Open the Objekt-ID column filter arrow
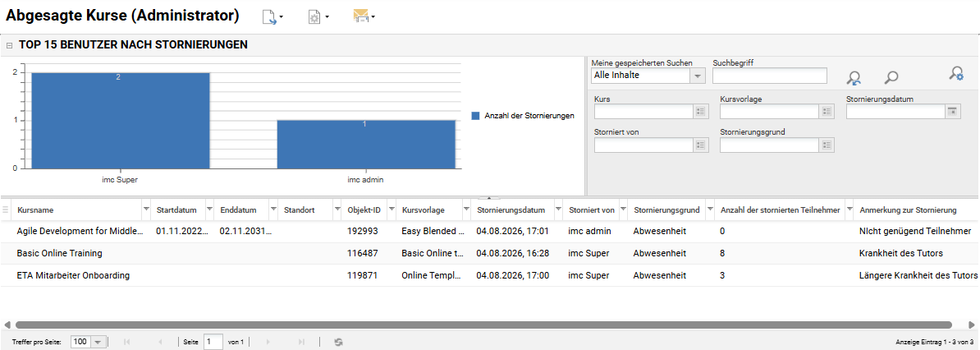 pos(392,210)
